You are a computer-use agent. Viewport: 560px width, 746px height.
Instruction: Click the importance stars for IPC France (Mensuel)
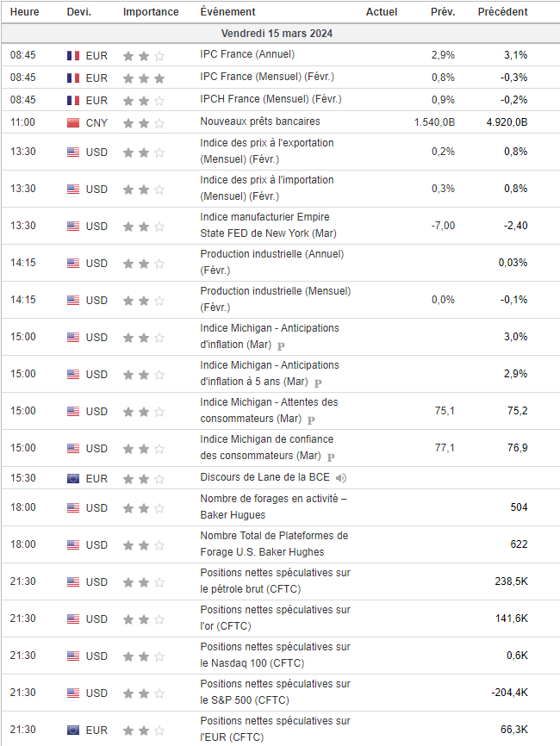point(143,78)
